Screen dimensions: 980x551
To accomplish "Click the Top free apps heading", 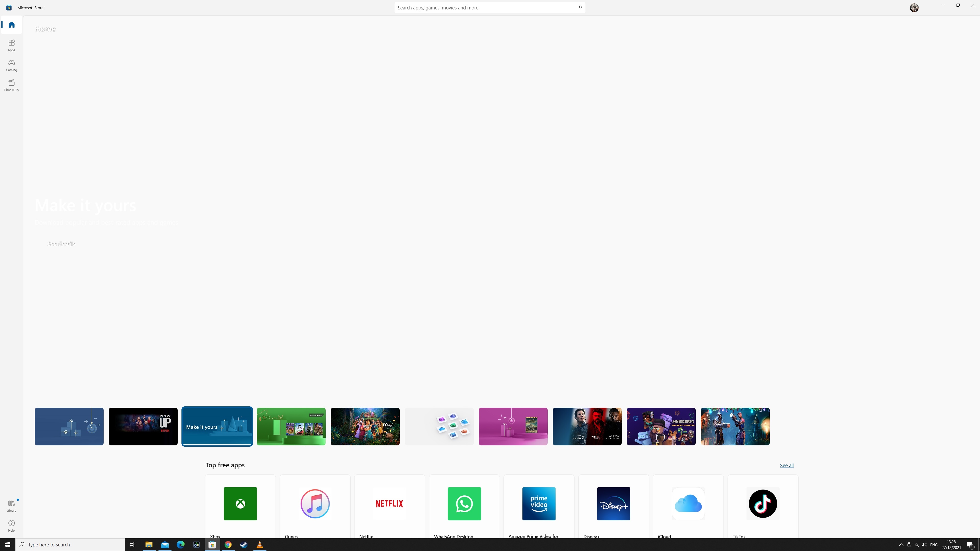I will point(225,465).
